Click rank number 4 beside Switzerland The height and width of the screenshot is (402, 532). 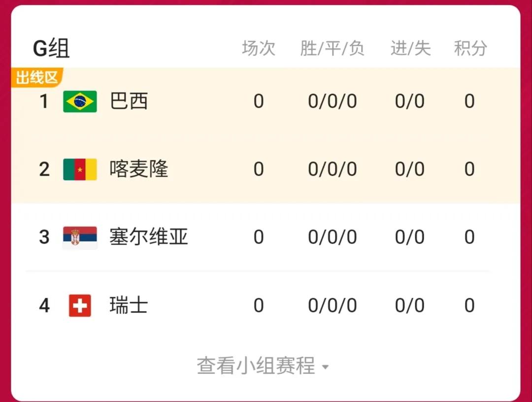pos(44,305)
